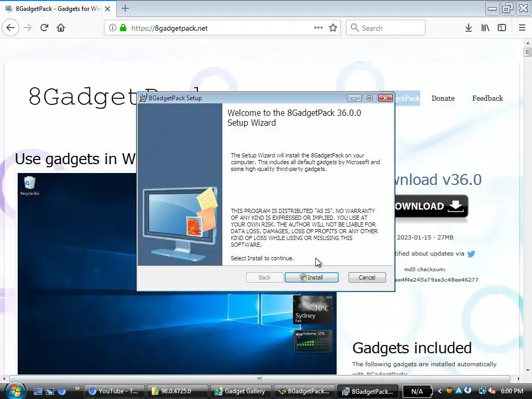
Task: Click the Recycle Bin icon in screenshot
Action: 30,186
